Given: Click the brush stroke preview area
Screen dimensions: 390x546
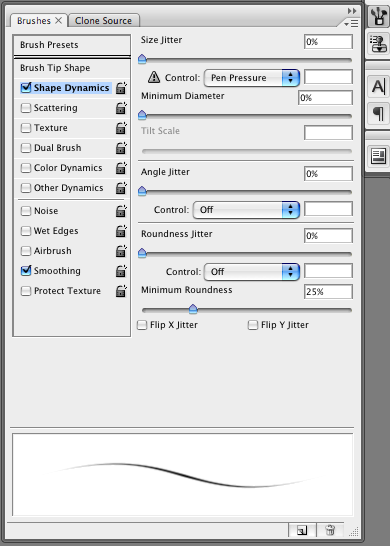Looking at the screenshot, I should click(182, 474).
